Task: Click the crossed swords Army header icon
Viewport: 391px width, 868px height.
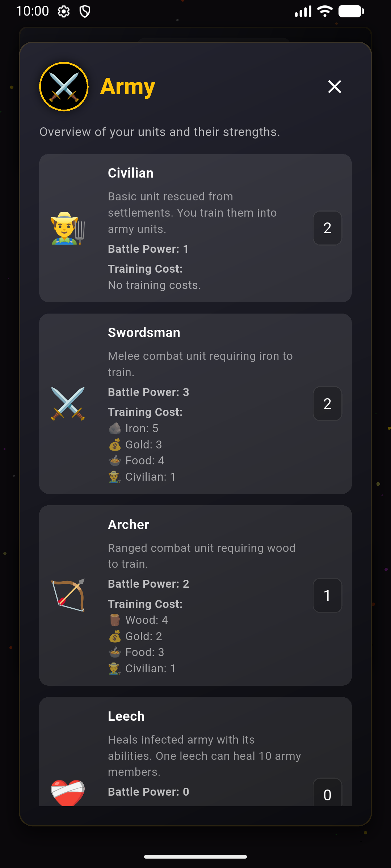Action: [64, 87]
